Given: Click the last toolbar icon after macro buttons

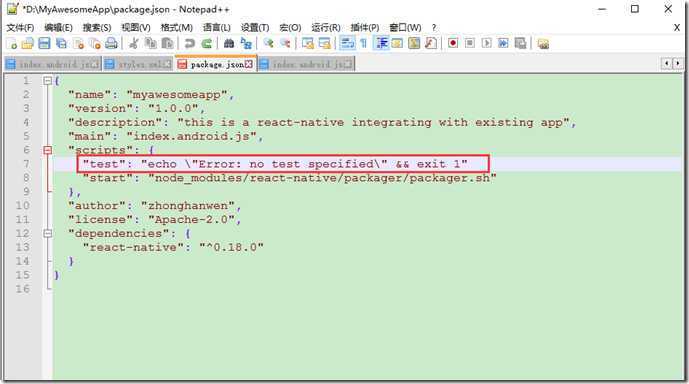Looking at the screenshot, I should coord(543,43).
